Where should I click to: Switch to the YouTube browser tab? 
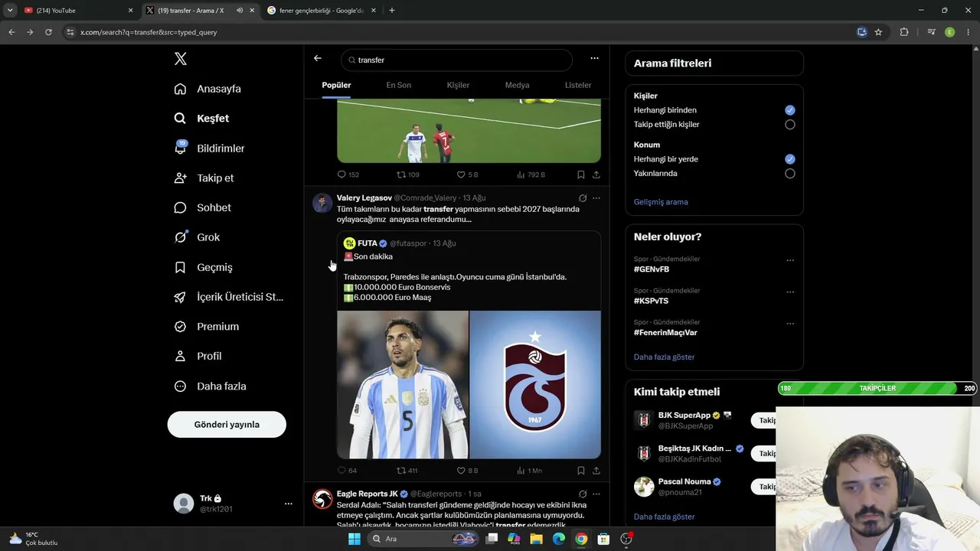77,11
